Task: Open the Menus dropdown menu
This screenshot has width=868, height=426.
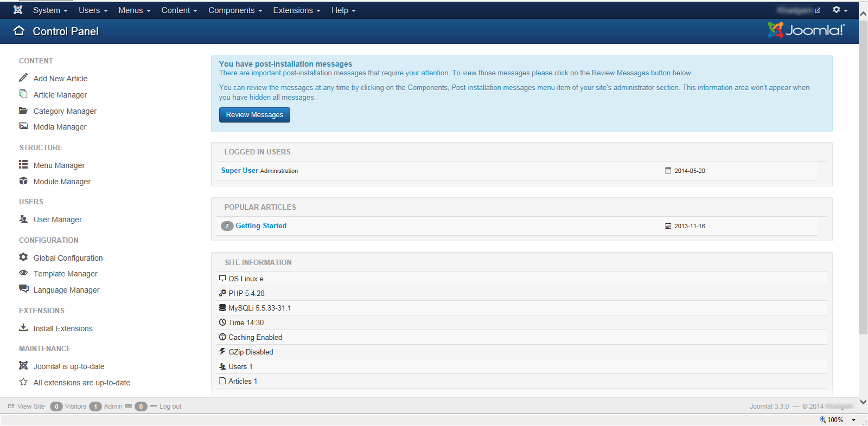Action: coord(135,10)
